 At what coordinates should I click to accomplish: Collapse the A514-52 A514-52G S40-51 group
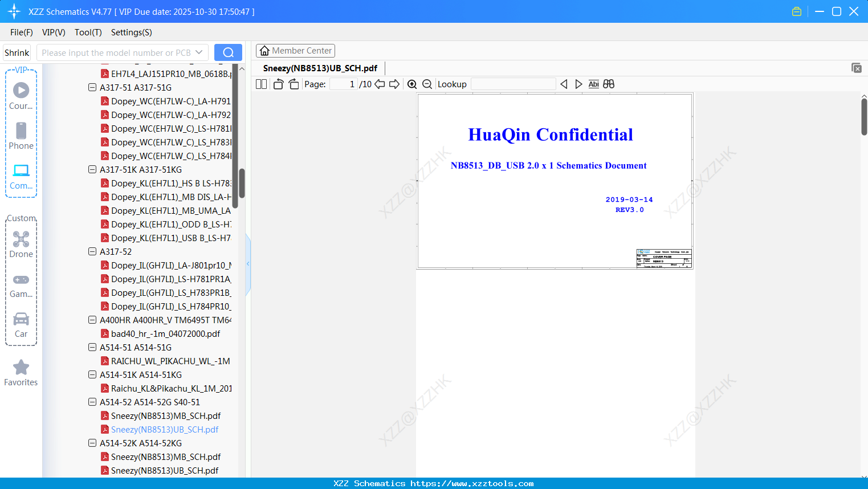coord(92,402)
